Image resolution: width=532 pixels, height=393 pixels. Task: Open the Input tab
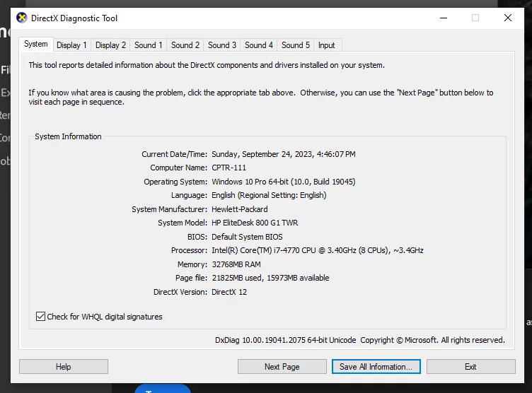[326, 45]
